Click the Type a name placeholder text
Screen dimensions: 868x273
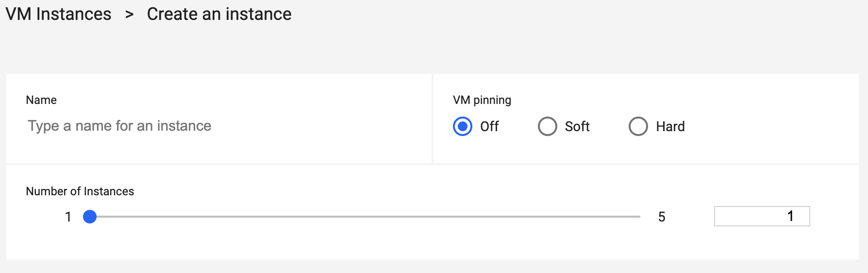tap(119, 126)
